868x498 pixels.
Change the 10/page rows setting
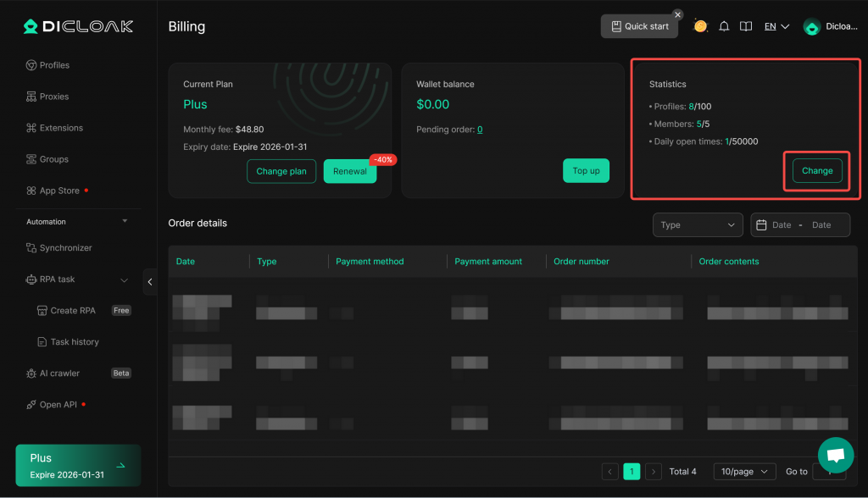coord(743,472)
